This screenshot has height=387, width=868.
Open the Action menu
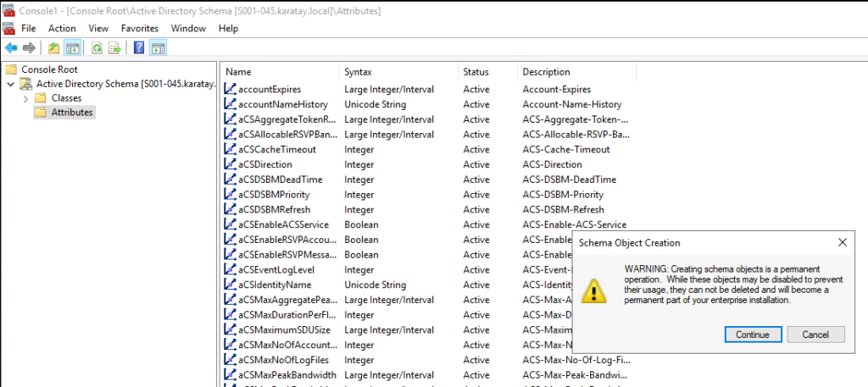point(62,28)
